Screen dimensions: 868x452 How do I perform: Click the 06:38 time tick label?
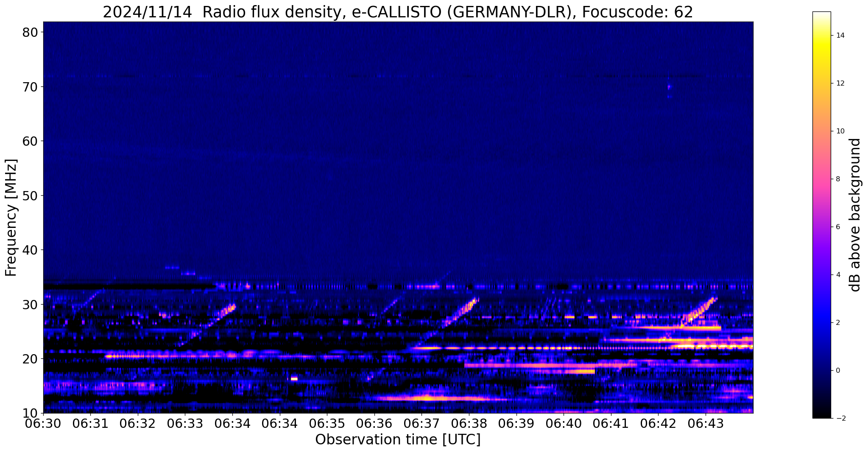tap(469, 423)
